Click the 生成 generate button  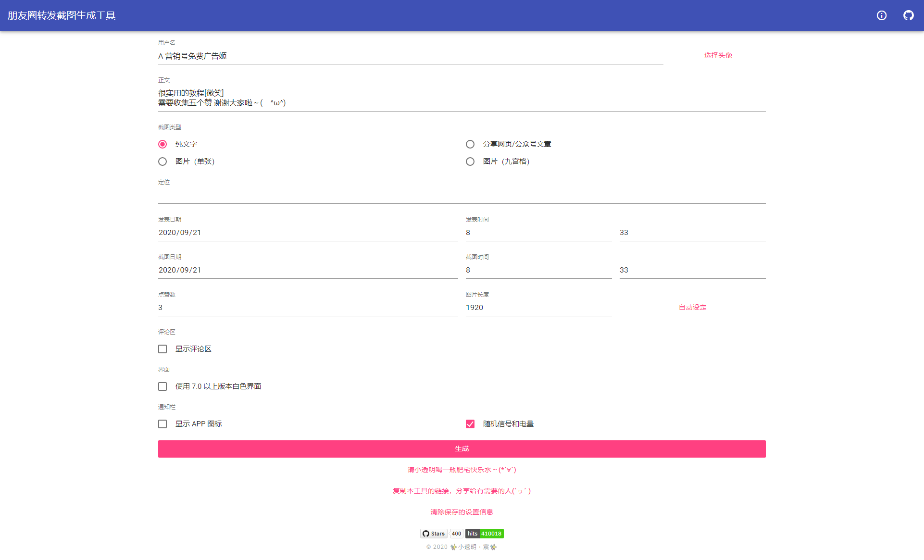point(462,449)
